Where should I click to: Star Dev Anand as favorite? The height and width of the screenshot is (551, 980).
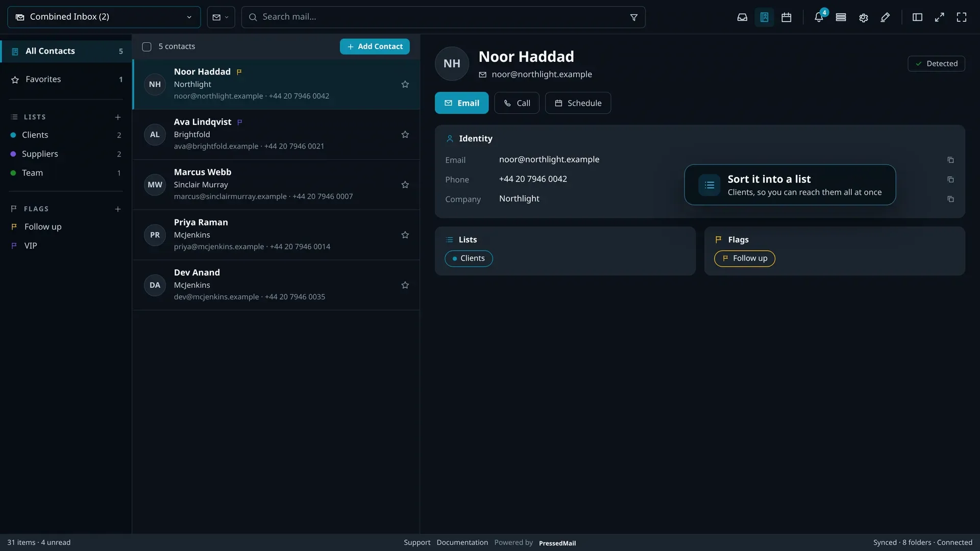point(405,285)
